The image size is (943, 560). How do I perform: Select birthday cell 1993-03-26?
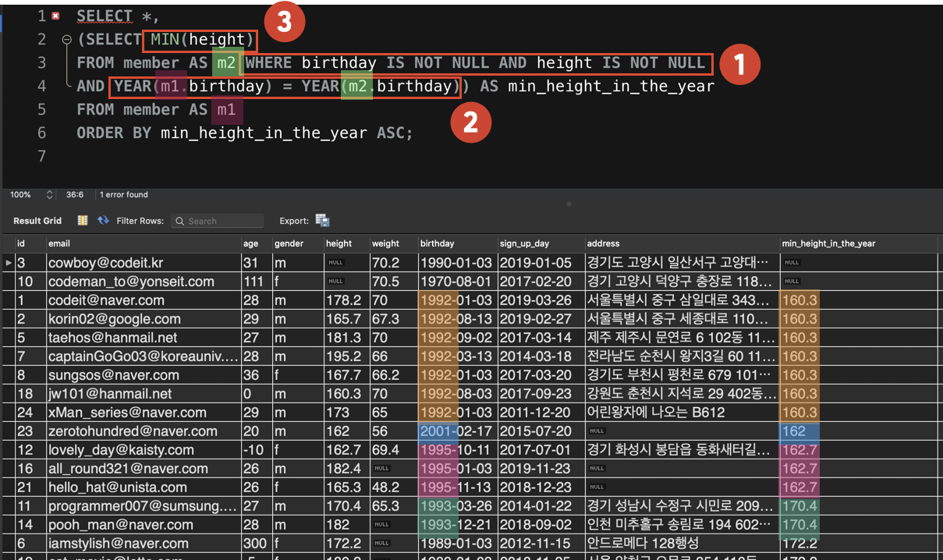tap(458, 506)
